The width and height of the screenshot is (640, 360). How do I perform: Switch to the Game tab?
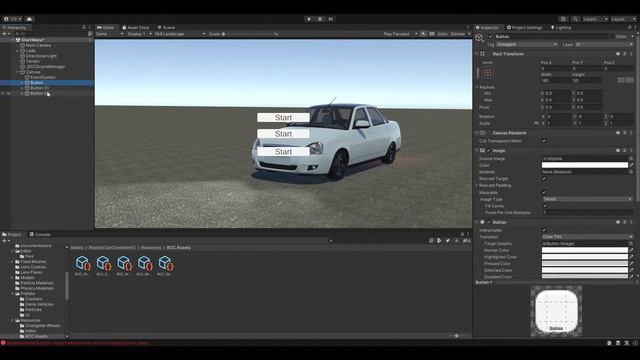pyautogui.click(x=106, y=28)
